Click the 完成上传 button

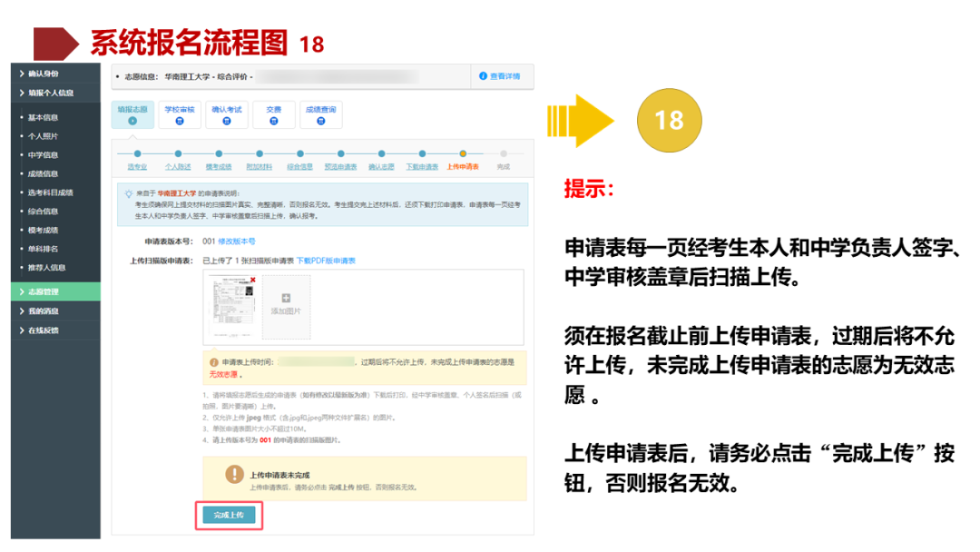229,513
